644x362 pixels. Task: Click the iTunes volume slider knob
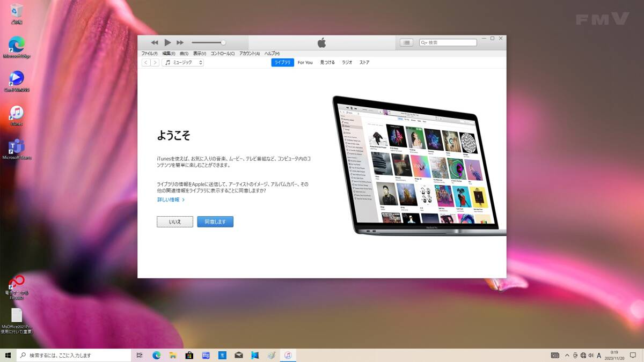tap(223, 42)
